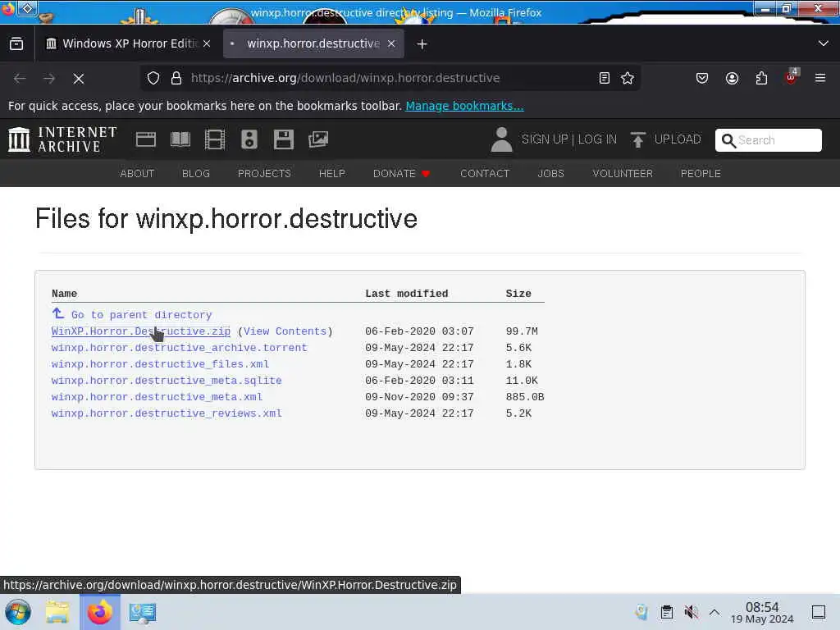
Task: Toggle muted volume tray icon
Action: click(x=691, y=612)
